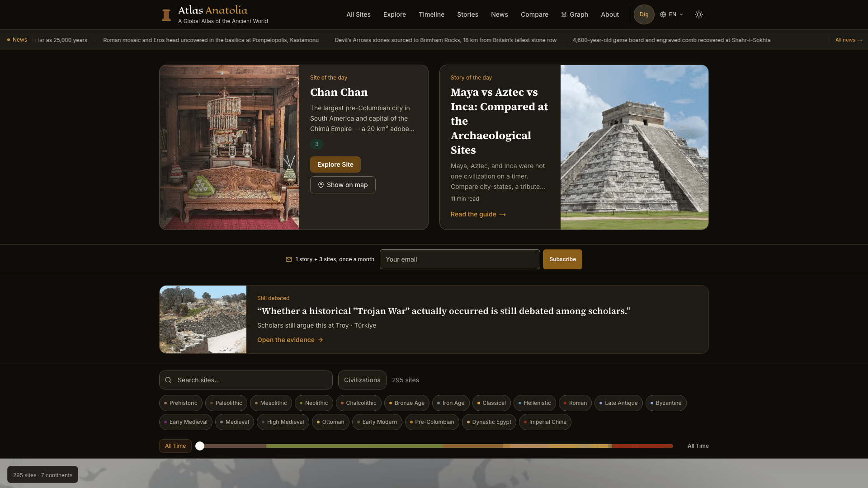Select the Late Antique filter chip
This screenshot has height=488, width=868.
tap(618, 403)
